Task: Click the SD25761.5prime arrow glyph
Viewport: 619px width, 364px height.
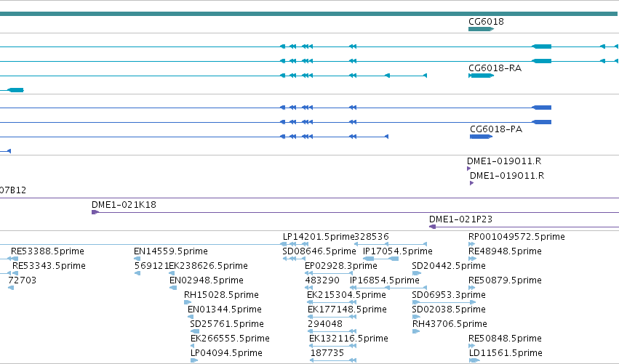Action: [x=195, y=332]
